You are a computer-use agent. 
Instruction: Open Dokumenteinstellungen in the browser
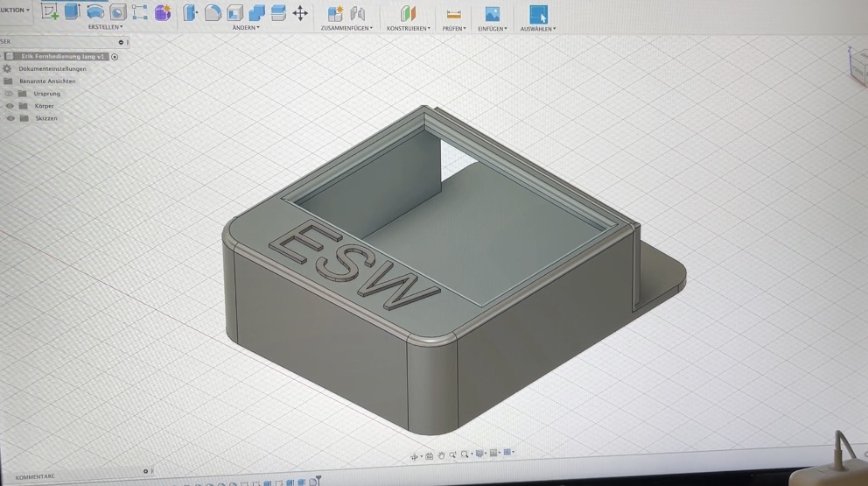[52, 68]
